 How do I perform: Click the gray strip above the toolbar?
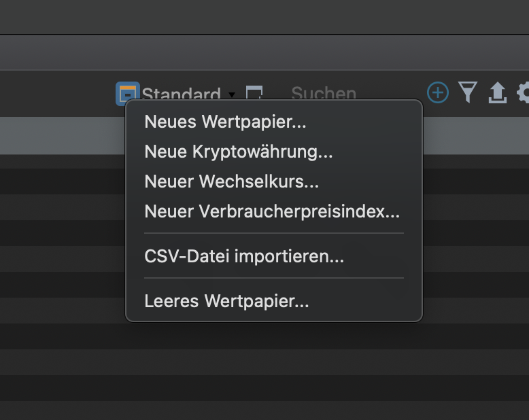(x=264, y=52)
